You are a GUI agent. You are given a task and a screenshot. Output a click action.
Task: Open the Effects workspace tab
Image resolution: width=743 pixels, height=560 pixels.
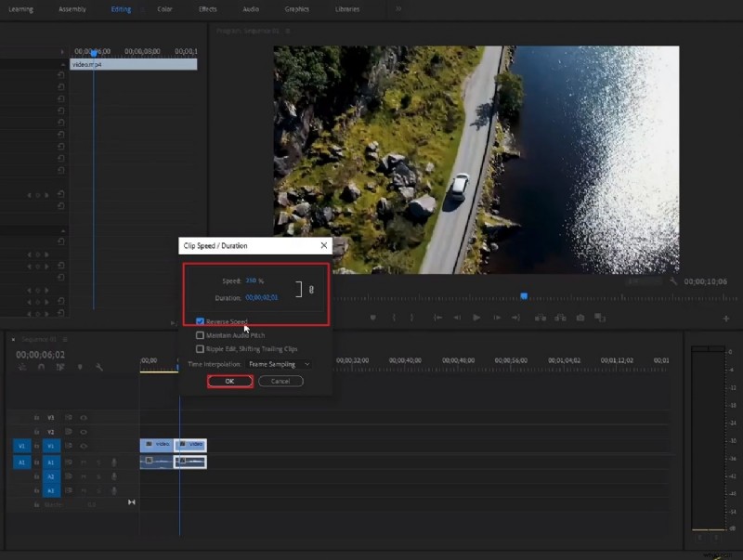pyautogui.click(x=207, y=9)
